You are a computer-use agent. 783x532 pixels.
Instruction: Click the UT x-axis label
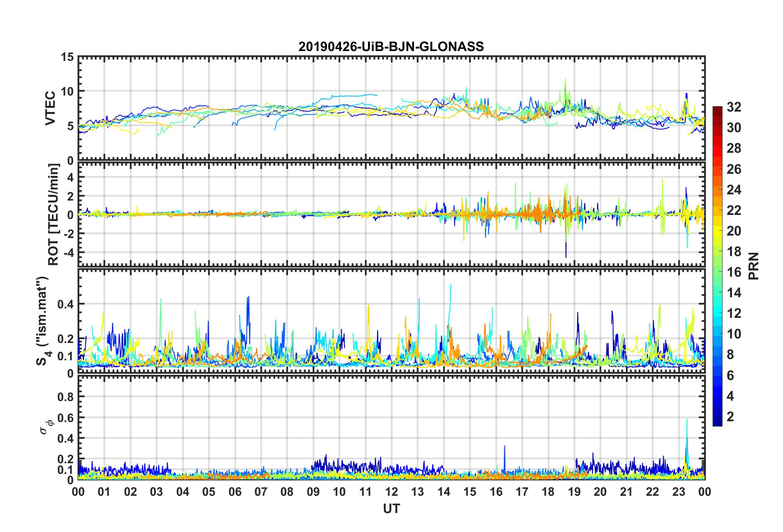pos(391,509)
